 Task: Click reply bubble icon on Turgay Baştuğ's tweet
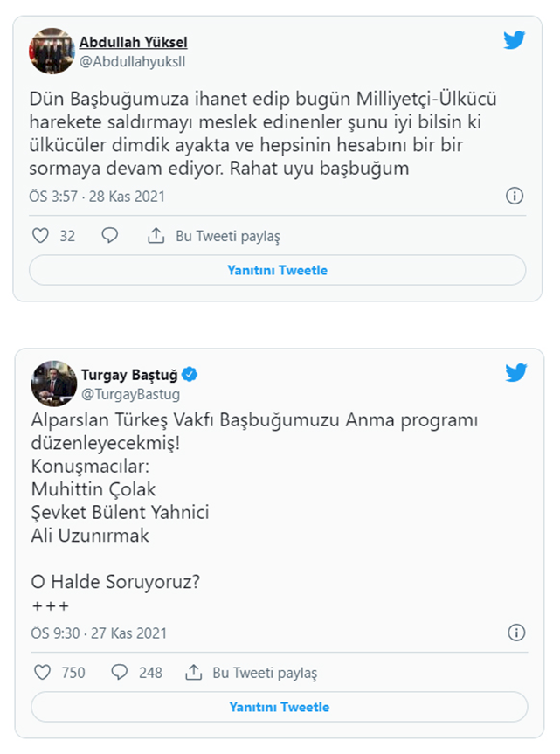click(120, 672)
